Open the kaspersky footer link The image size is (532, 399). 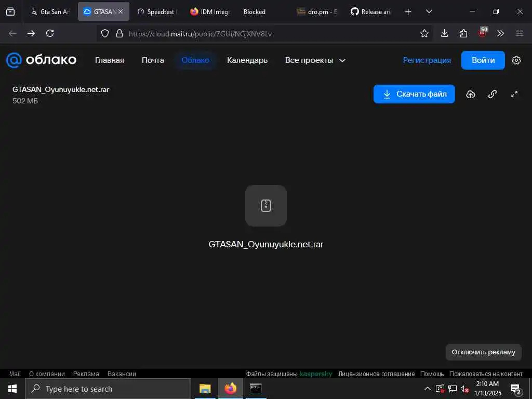click(x=315, y=374)
